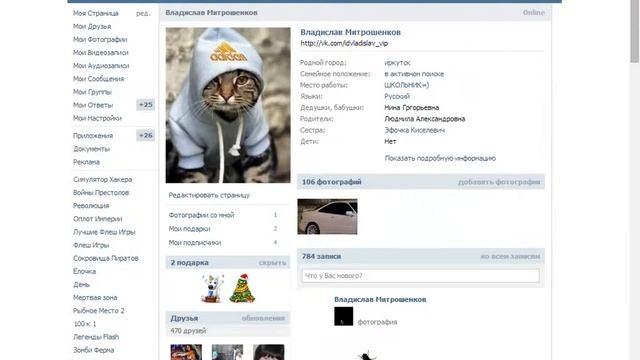This screenshot has height=360, width=640.
Task: Open Мои подарки list
Action: tap(189, 229)
